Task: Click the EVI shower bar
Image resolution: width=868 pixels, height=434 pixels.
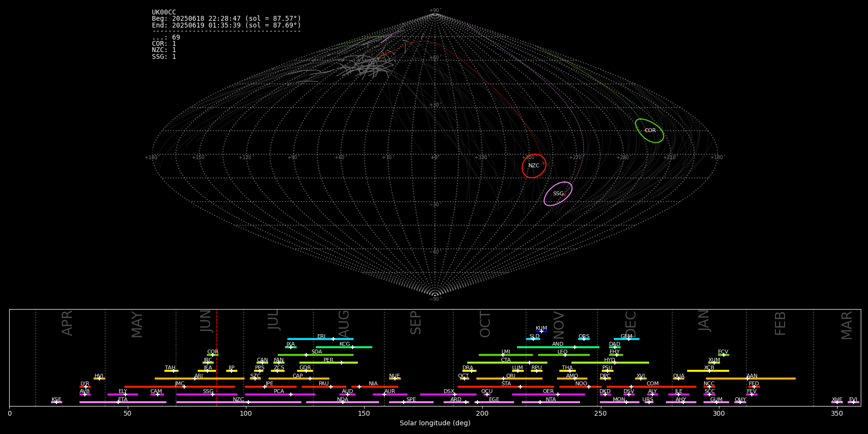Action: (854, 402)
